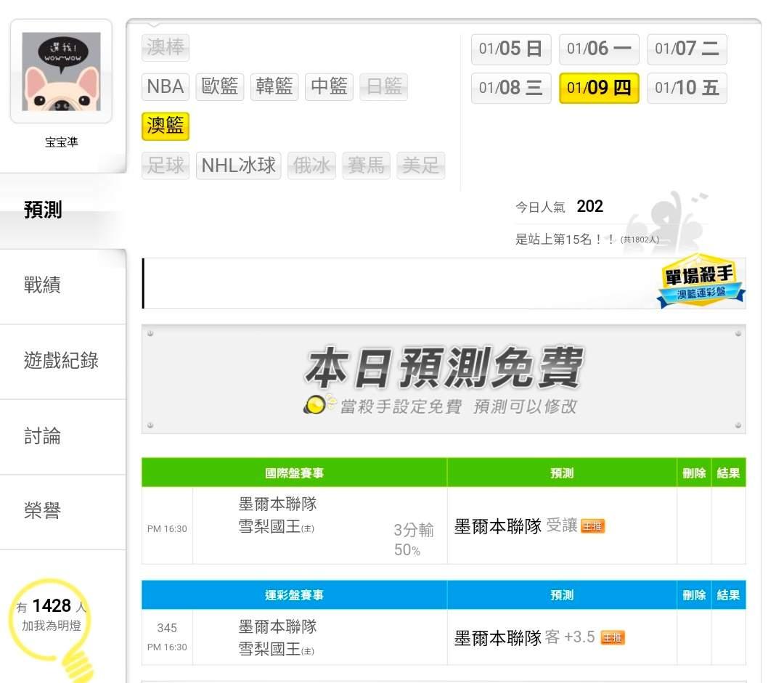
Task: Click 墨爾本聯隊 in the 運彩盤 match row
Action: point(277,626)
